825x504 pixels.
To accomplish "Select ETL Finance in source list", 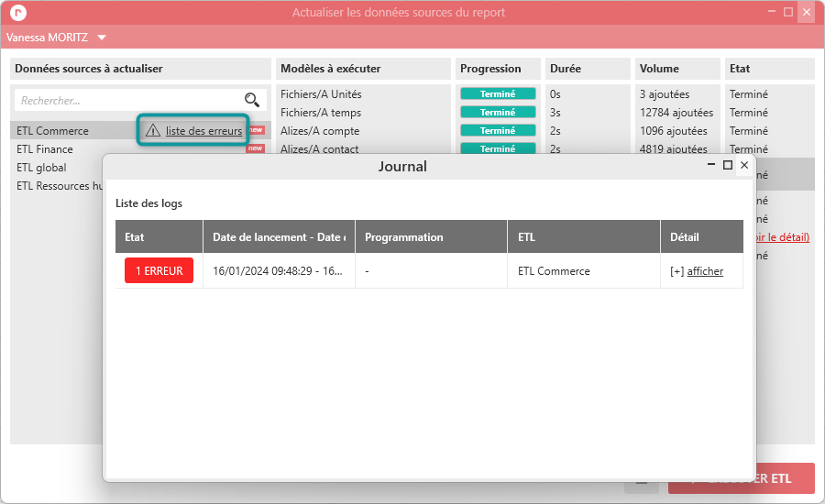I will pos(45,149).
